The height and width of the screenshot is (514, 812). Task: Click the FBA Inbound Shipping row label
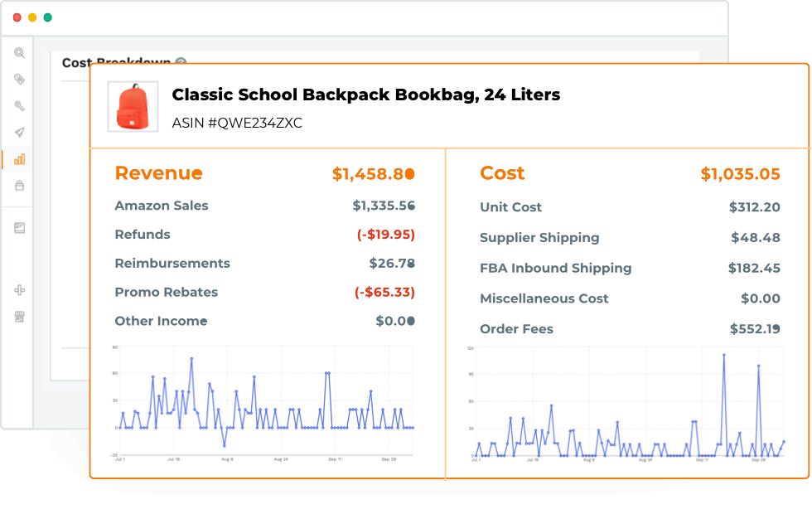(555, 268)
